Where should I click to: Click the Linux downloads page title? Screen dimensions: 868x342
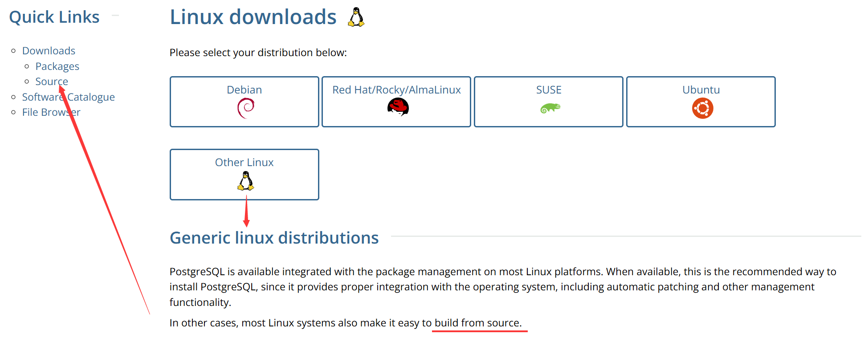point(253,17)
